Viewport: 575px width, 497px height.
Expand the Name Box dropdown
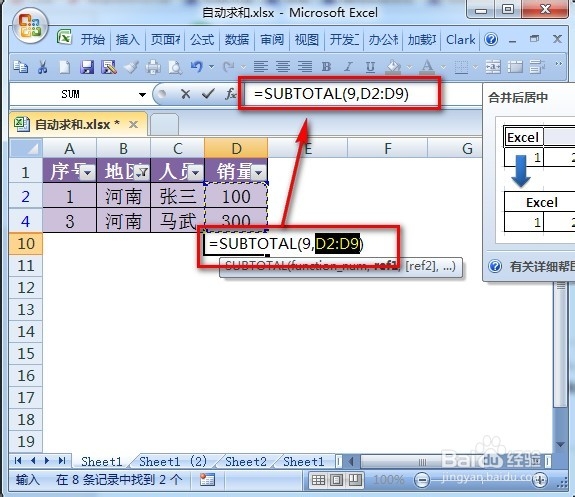pos(142,95)
